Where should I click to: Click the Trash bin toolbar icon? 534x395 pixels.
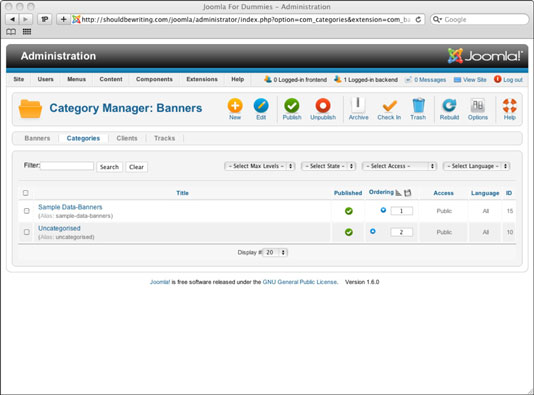pos(418,106)
